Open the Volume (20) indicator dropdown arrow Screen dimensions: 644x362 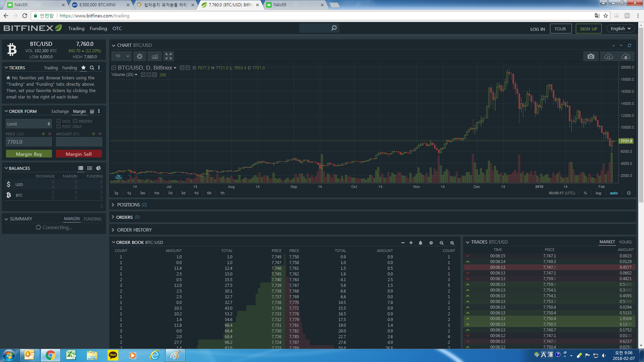point(136,74)
